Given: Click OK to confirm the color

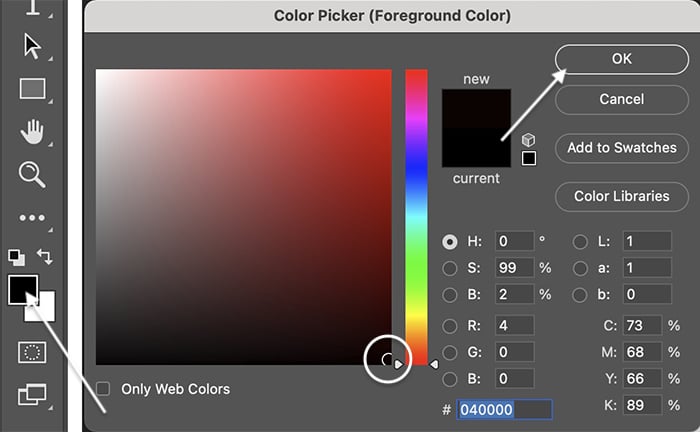Looking at the screenshot, I should point(622,59).
